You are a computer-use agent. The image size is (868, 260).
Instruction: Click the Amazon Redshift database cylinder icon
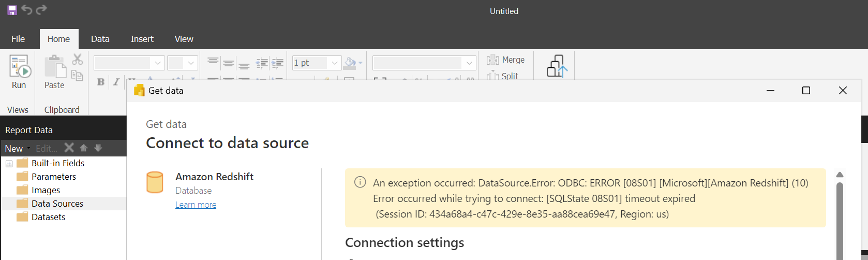click(155, 182)
